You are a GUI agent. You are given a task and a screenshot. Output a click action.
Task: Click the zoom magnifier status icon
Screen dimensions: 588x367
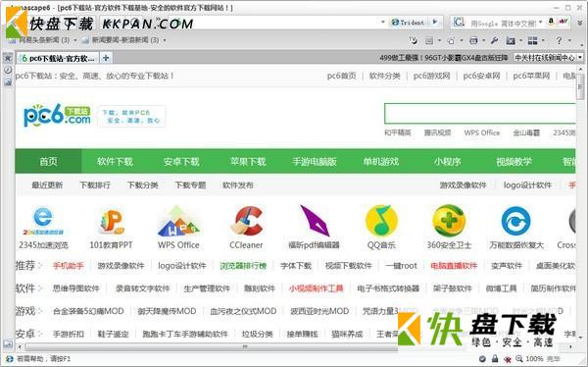pyautogui.click(x=519, y=359)
